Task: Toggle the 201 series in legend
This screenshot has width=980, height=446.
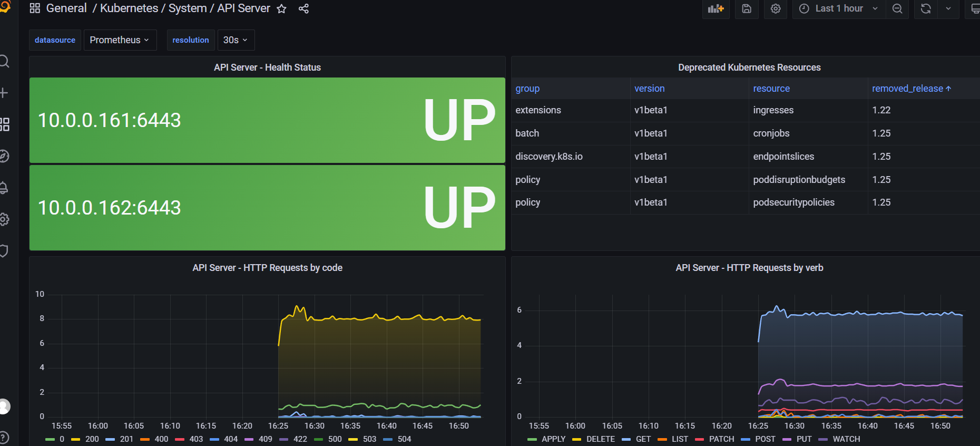Action: (126, 439)
